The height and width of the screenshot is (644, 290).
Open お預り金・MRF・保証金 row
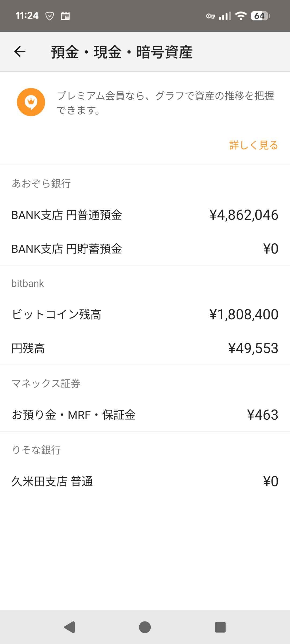(145, 415)
